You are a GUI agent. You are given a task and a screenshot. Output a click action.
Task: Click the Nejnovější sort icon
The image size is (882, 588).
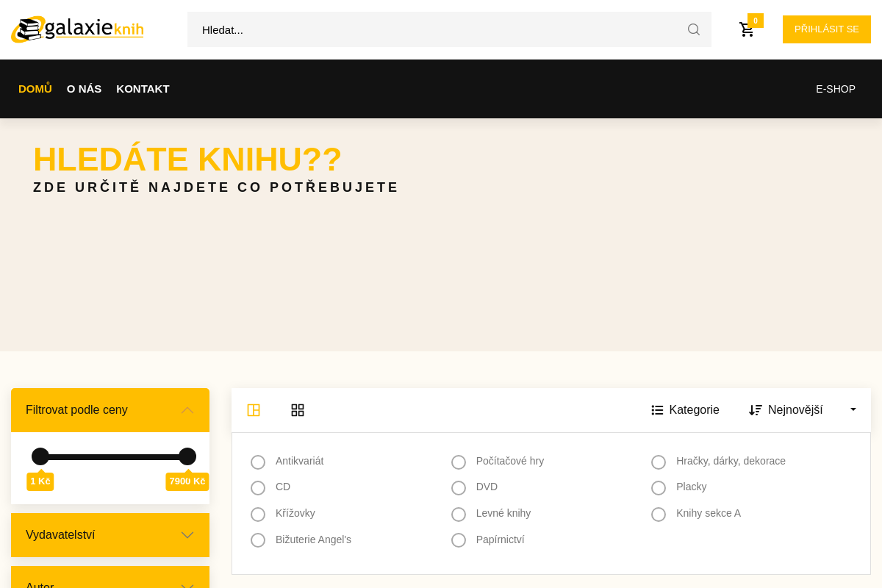pos(756,410)
